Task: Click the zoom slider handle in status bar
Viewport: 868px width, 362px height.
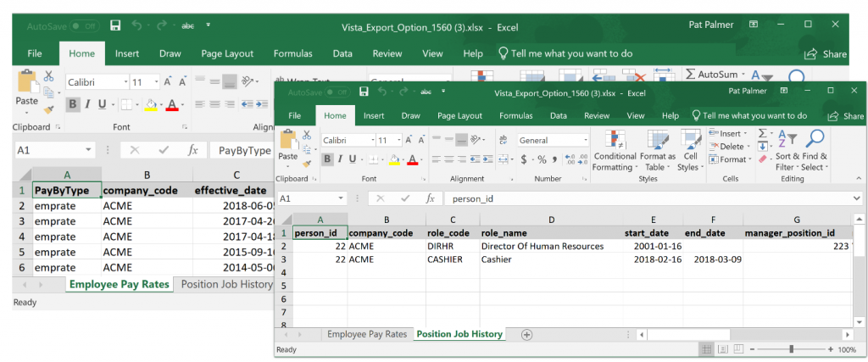Action: [x=792, y=349]
